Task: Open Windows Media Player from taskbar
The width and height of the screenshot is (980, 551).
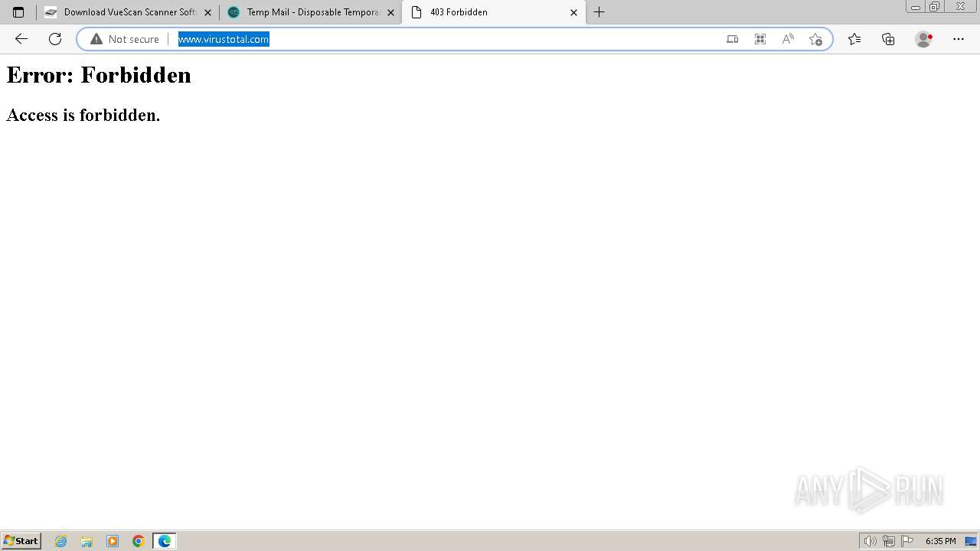Action: 113,541
